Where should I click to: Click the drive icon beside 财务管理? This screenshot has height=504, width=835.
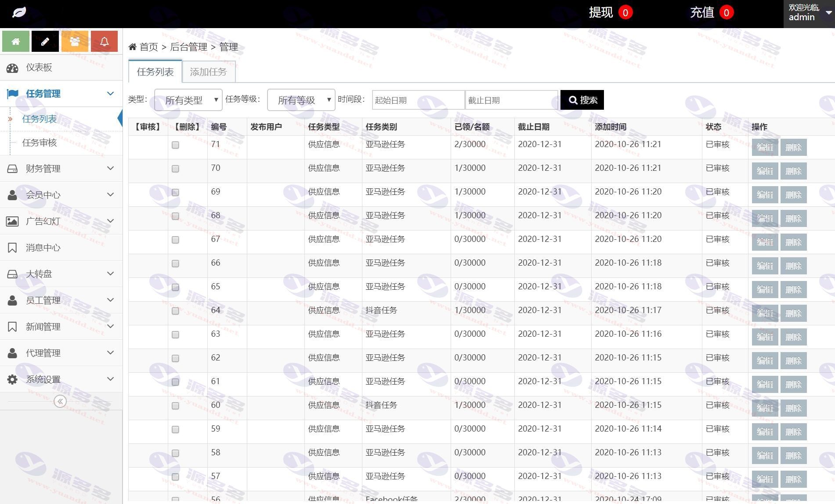tap(12, 169)
